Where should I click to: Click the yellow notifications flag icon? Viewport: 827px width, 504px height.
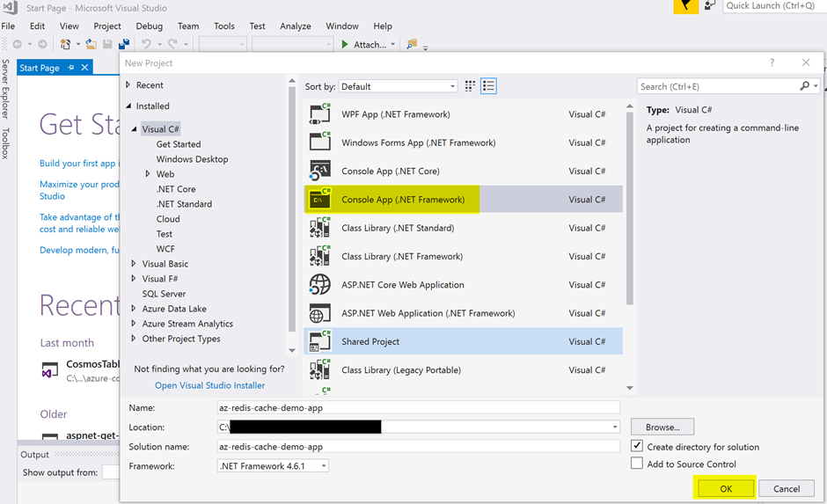point(685,6)
